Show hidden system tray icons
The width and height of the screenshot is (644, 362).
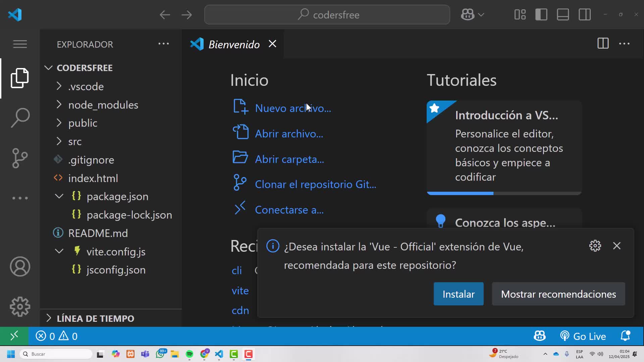tap(545, 354)
